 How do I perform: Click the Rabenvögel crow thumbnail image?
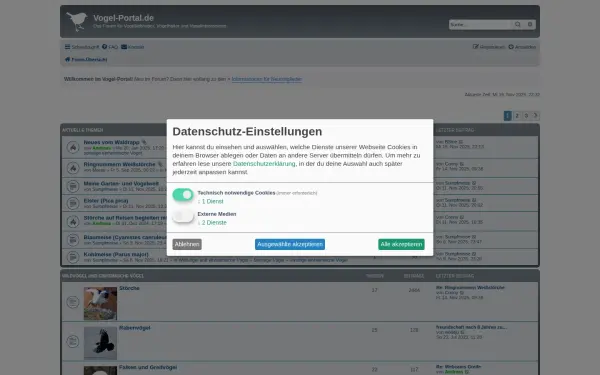(100, 343)
